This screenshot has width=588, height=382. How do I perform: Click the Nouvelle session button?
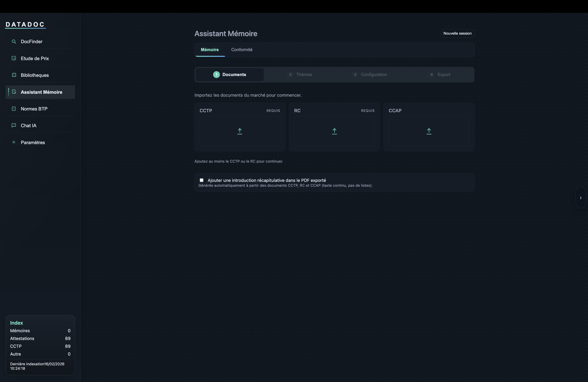tap(457, 33)
